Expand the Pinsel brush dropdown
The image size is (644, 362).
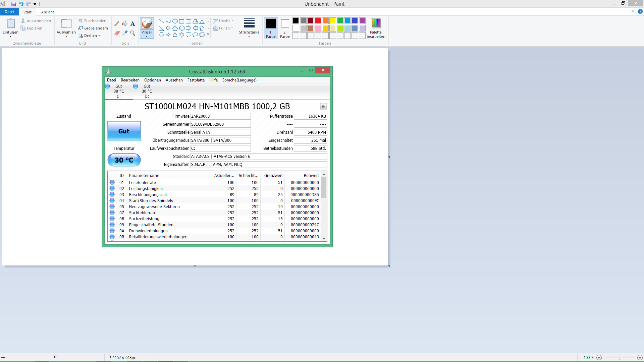[x=147, y=36]
